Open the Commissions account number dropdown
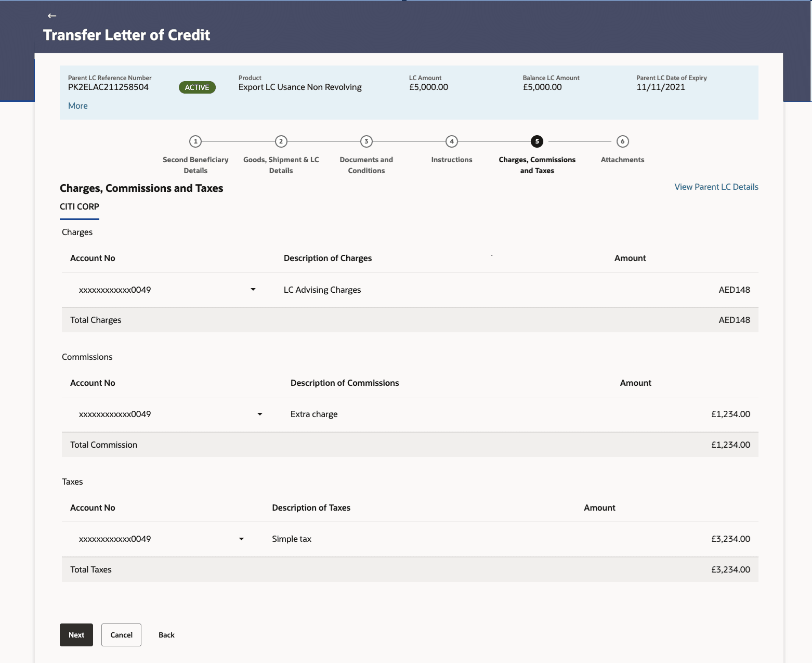812x663 pixels. [x=260, y=414]
